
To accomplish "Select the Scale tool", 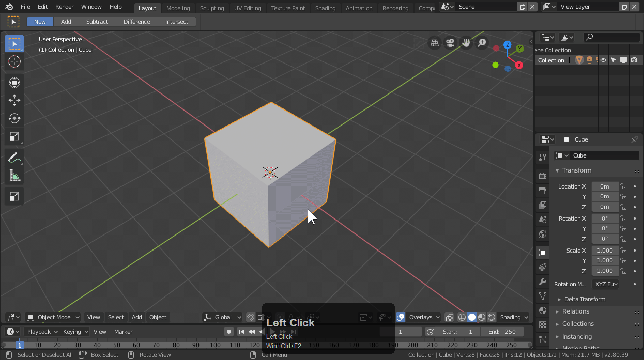I will 14,137.
